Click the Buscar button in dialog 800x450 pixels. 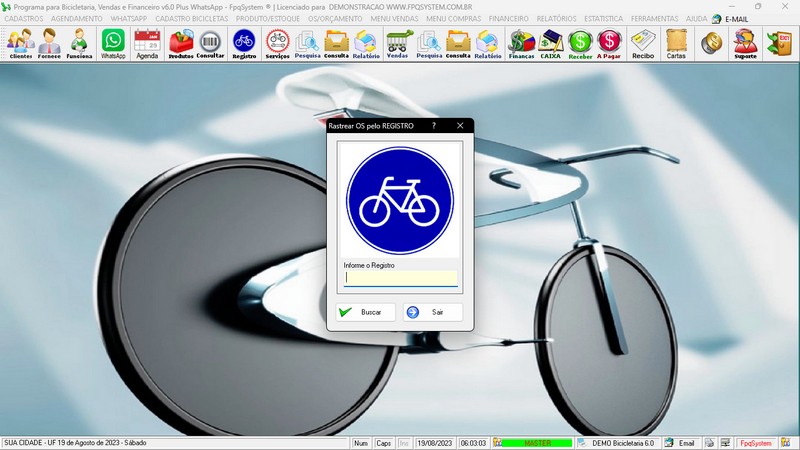365,312
